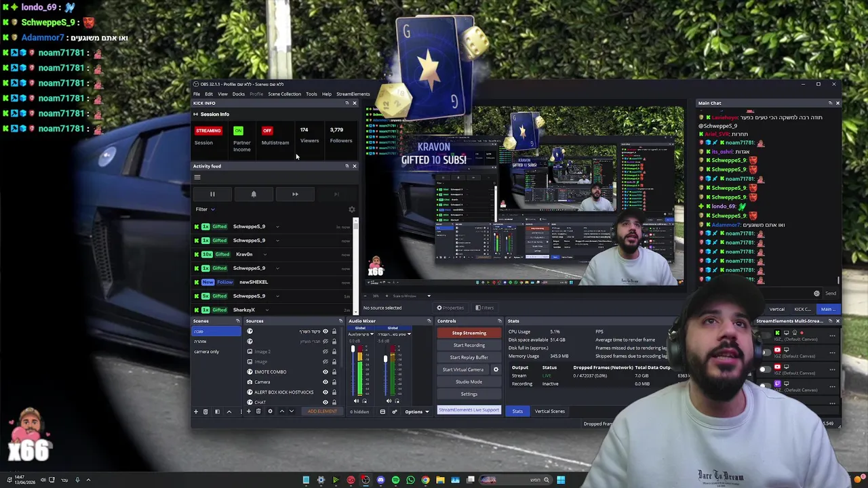The image size is (868, 488).
Task: Click the Aux channel volume slider
Action: (353, 370)
